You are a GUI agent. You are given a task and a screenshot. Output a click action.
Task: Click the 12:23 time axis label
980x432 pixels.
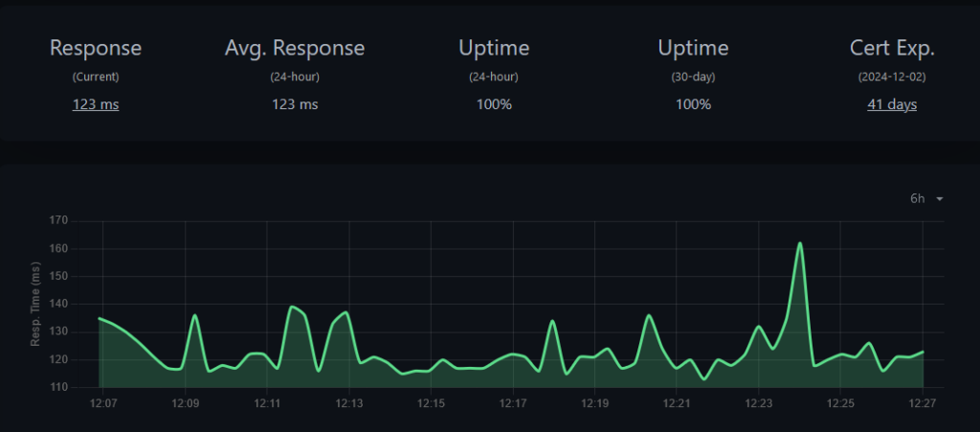(x=759, y=402)
